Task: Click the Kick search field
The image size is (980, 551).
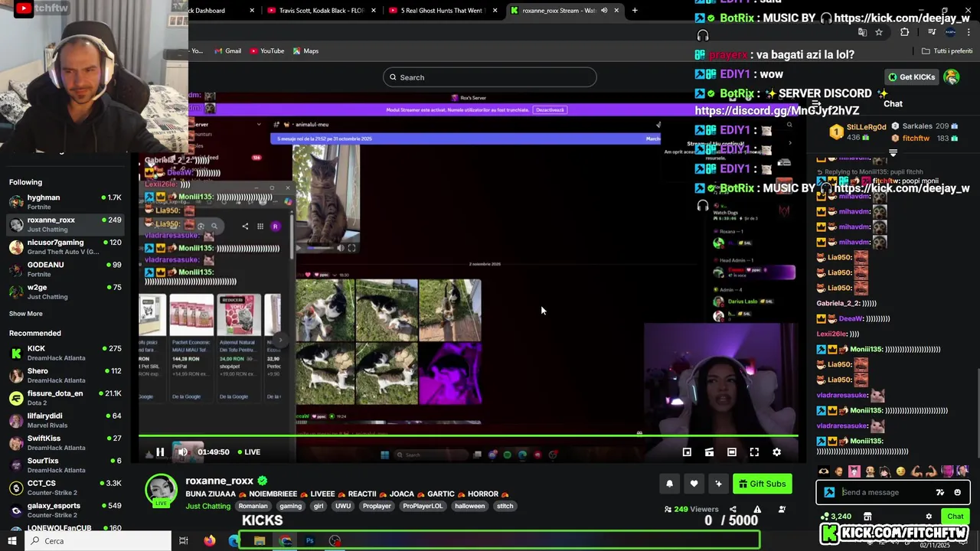Action: pyautogui.click(x=490, y=77)
